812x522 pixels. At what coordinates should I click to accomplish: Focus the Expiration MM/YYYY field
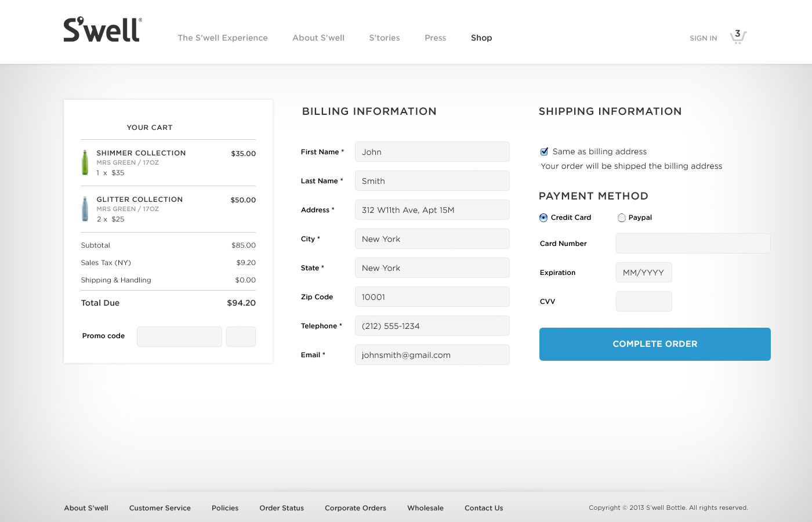tap(644, 273)
